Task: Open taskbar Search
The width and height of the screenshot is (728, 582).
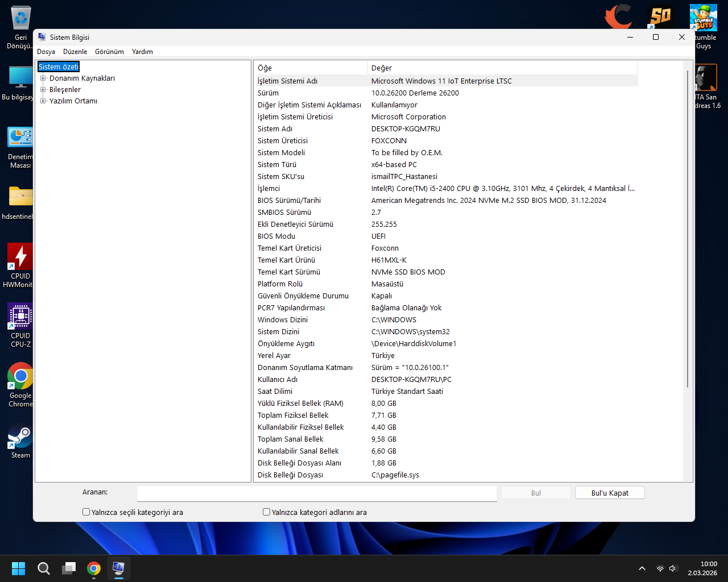Action: pos(44,568)
